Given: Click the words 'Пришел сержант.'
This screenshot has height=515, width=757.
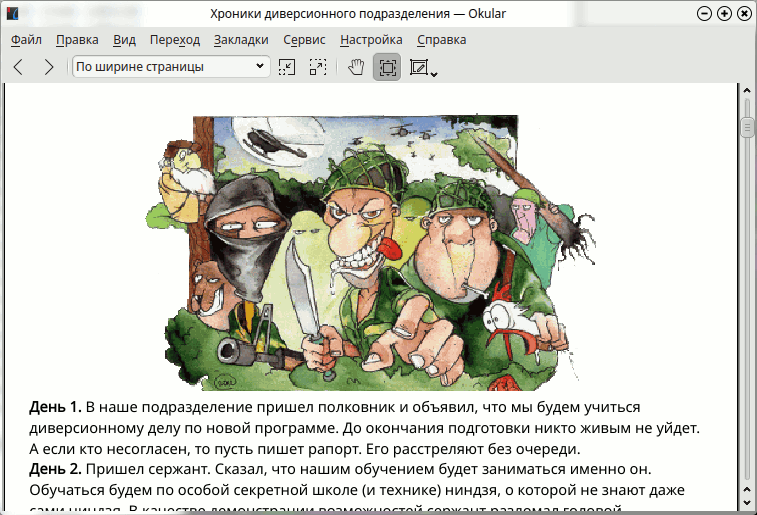Looking at the screenshot, I should [x=148, y=469].
